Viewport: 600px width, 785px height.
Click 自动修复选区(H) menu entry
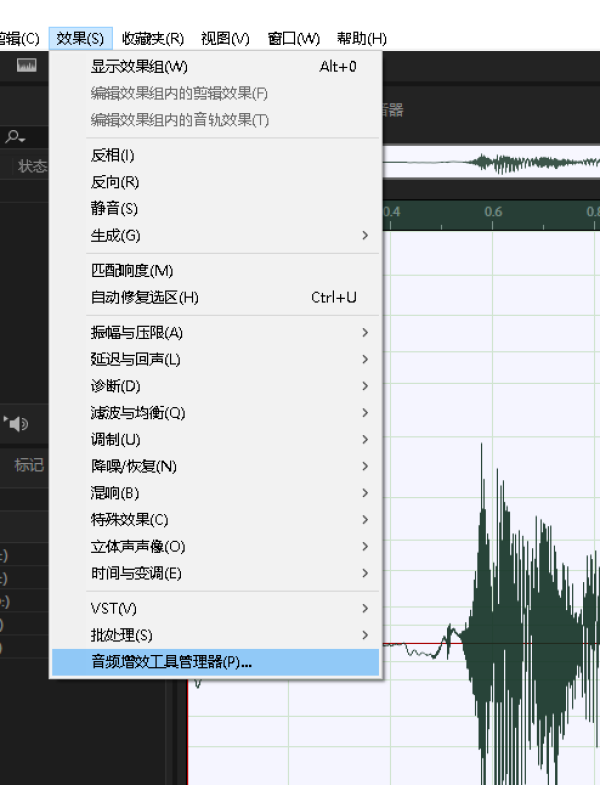[x=145, y=298]
